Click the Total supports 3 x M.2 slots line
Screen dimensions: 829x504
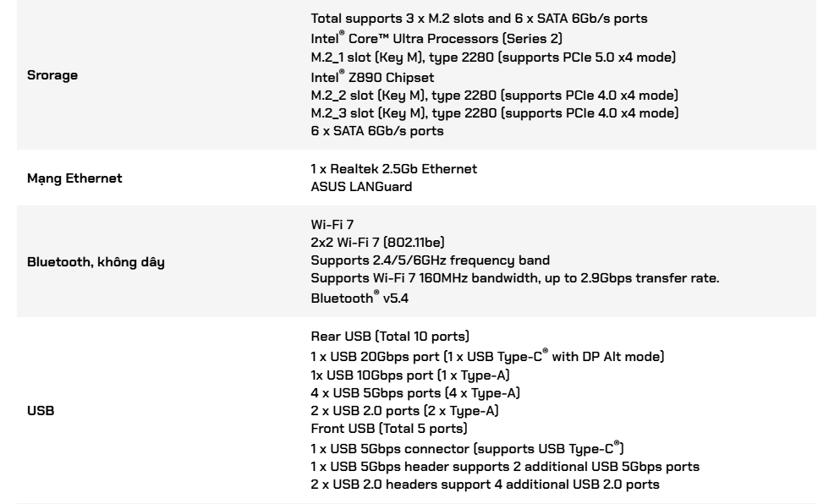pos(479,19)
